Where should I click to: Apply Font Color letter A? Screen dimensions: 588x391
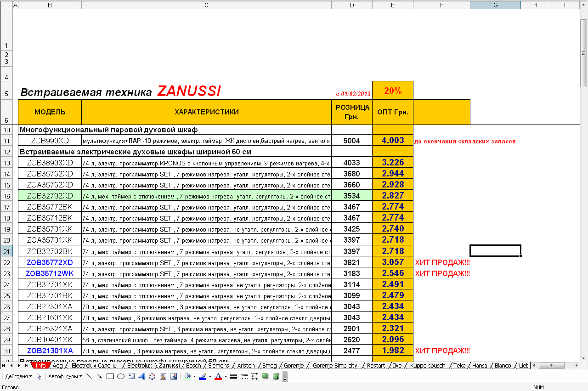[x=218, y=376]
